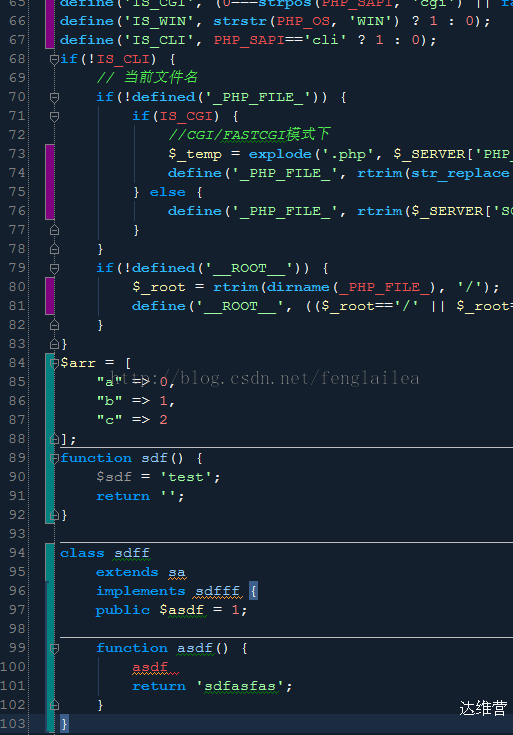Click the $sdf variable on line 90
513x735 pixels.
point(114,477)
